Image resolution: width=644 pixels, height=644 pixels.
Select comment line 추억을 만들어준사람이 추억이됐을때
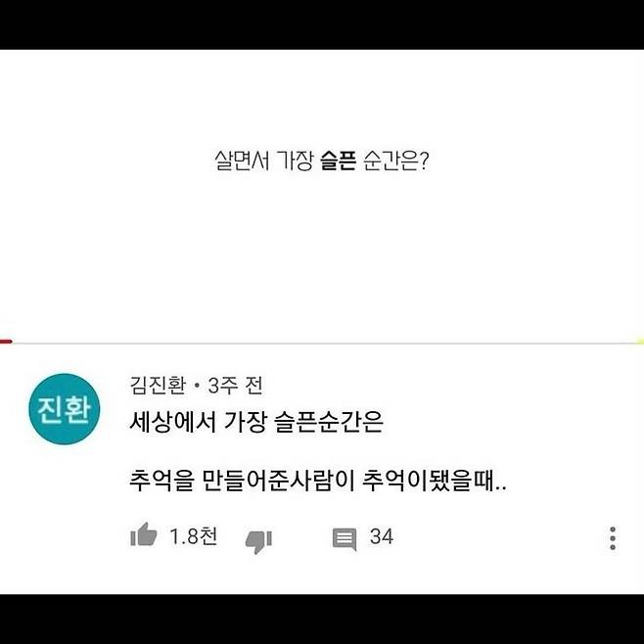click(318, 481)
